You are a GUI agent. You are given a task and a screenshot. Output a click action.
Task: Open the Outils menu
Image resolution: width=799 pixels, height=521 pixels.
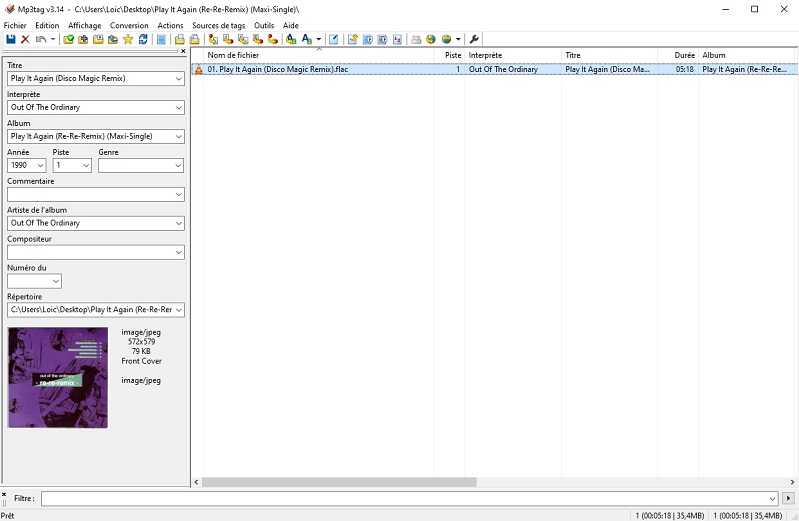coord(264,25)
